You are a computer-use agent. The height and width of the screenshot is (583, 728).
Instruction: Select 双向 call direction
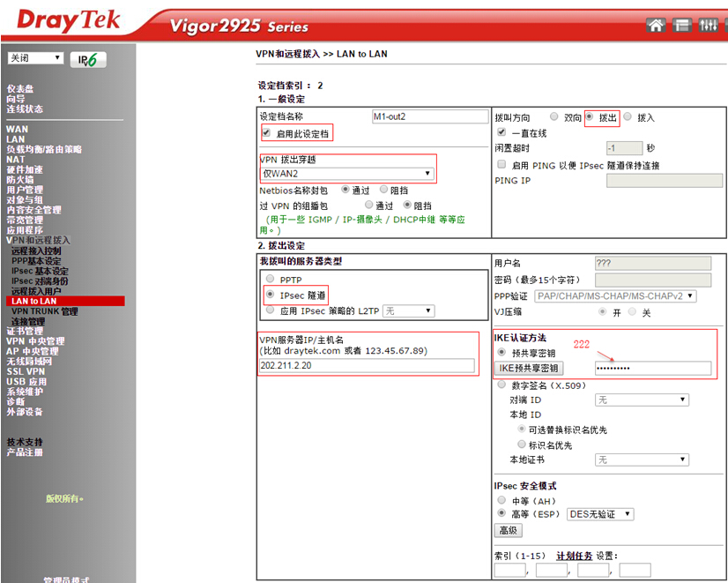coord(553,116)
